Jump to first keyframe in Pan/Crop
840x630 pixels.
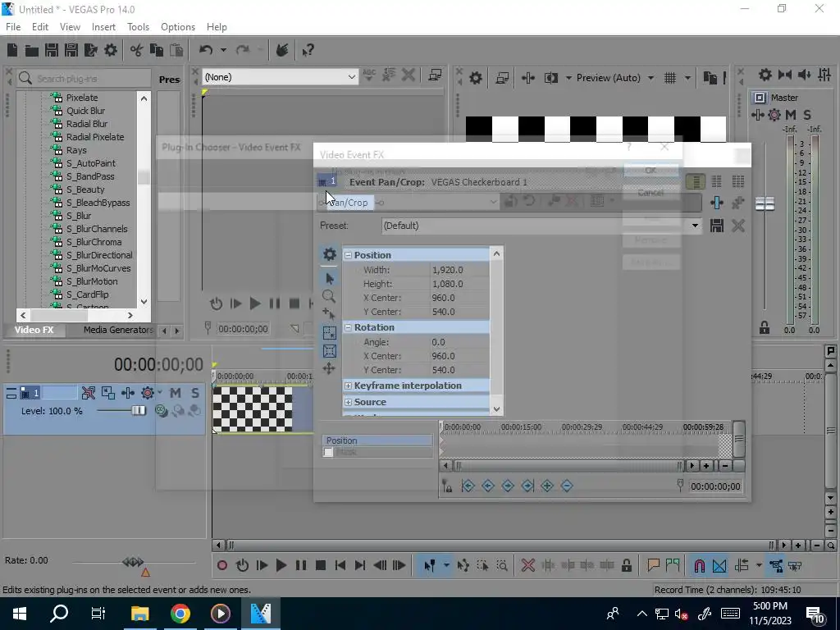pos(468,486)
